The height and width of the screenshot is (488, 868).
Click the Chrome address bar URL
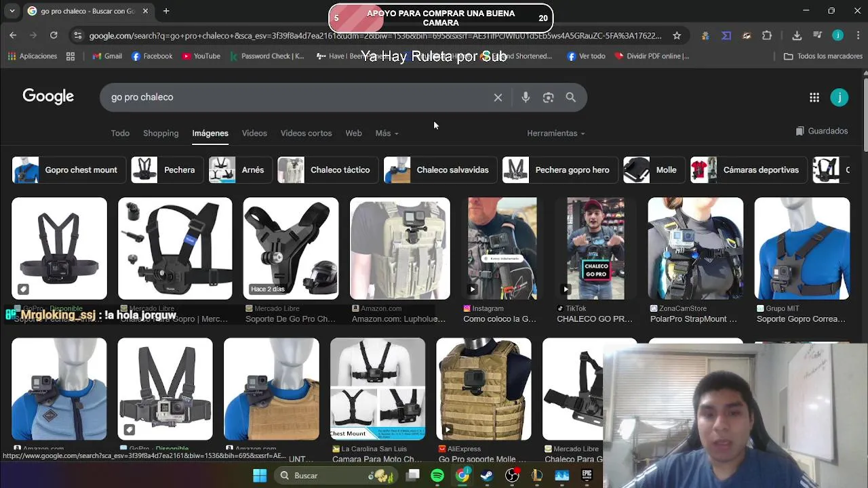(375, 35)
